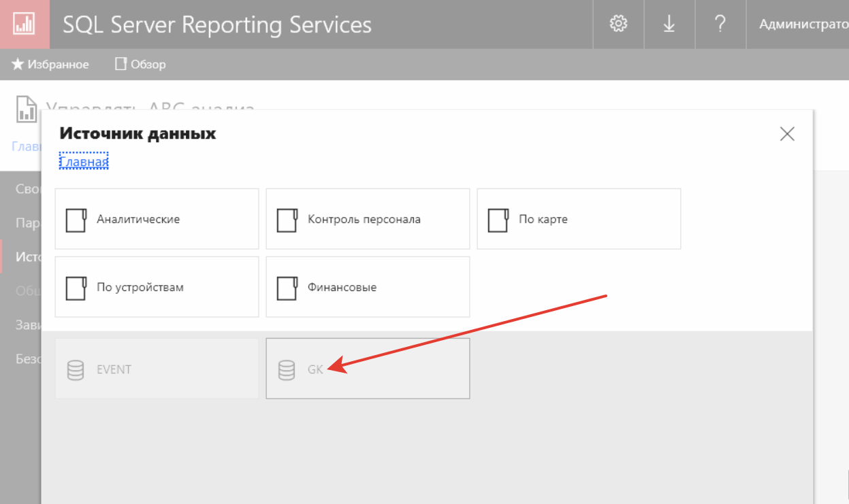
Task: Open the По устройствам folder
Action: click(x=157, y=287)
